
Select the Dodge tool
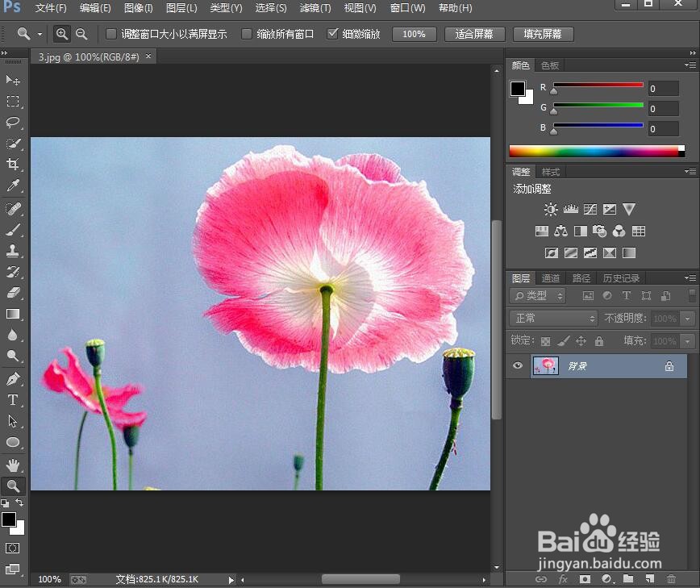(13, 356)
